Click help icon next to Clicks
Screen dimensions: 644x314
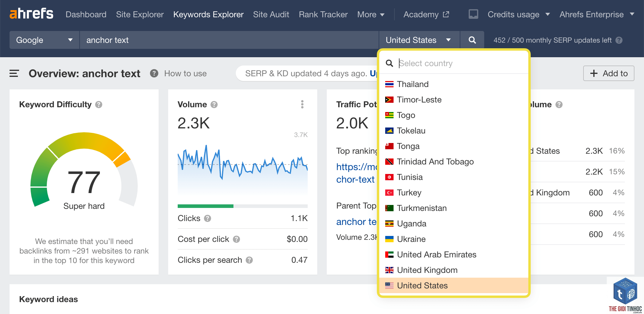coord(208,218)
